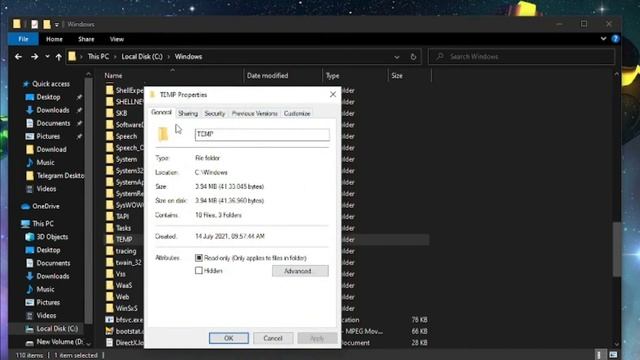This screenshot has height=360, width=640.
Task: Click the SKB folder icon
Action: (x=109, y=113)
